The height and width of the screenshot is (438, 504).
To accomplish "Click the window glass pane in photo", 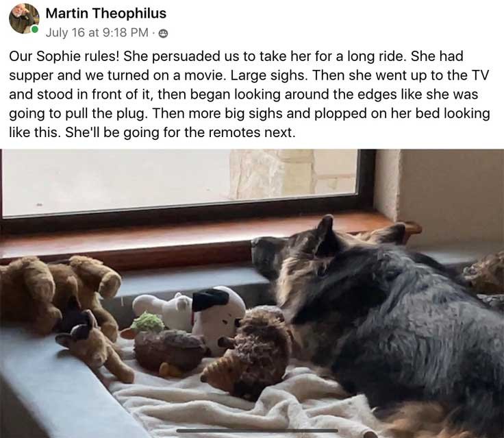I will click(x=180, y=182).
